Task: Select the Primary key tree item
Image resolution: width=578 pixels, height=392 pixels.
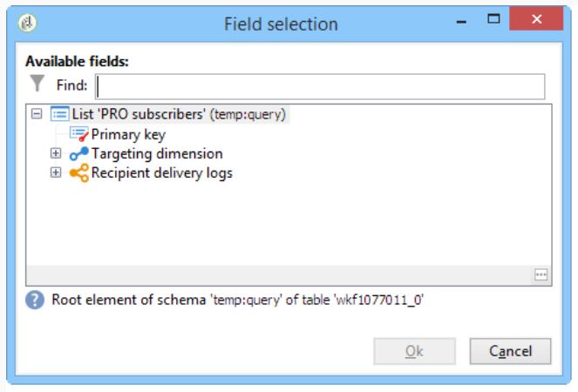Action: (128, 134)
